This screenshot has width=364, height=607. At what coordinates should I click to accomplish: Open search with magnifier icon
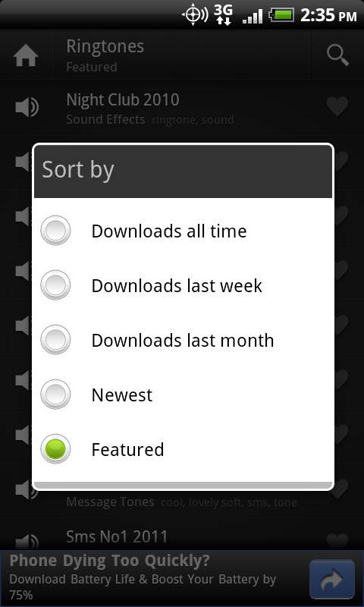(x=337, y=55)
